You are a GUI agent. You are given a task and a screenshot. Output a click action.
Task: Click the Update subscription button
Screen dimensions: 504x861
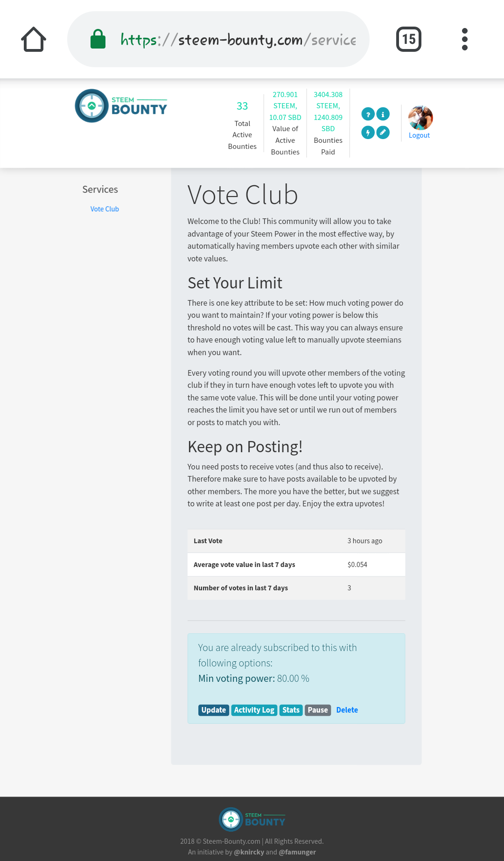[x=213, y=710]
